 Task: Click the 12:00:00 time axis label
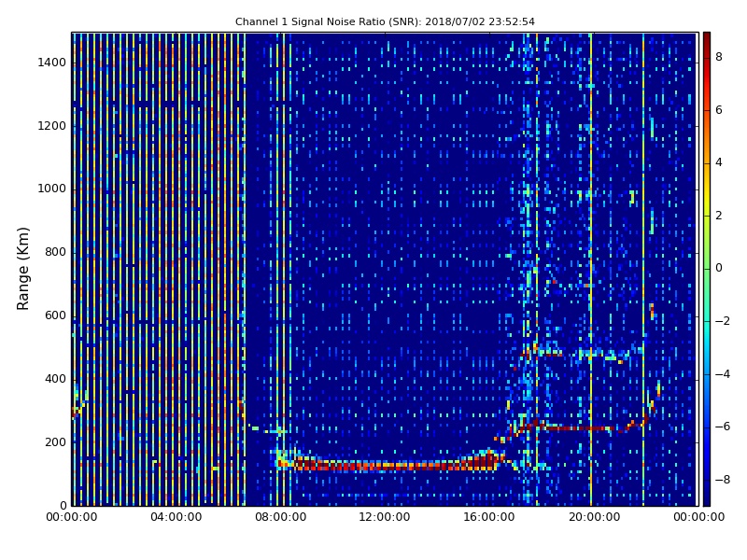(x=385, y=517)
